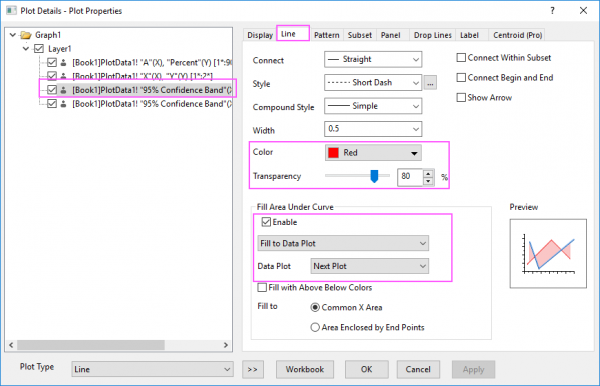This screenshot has height=386, width=600.
Task: Toggle the last 95% Confidence Band checkbox
Action: point(52,104)
